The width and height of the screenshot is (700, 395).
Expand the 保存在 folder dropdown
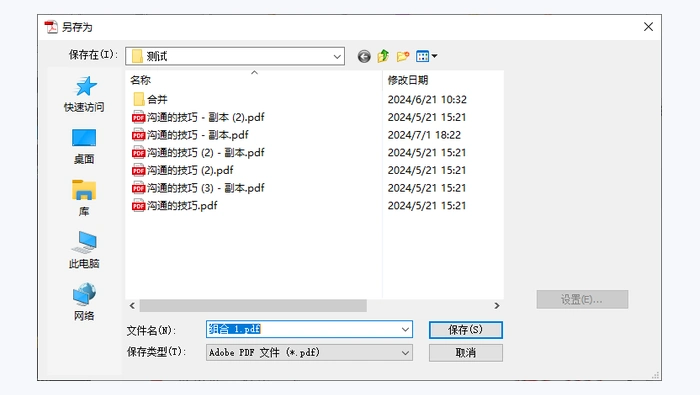coord(337,57)
